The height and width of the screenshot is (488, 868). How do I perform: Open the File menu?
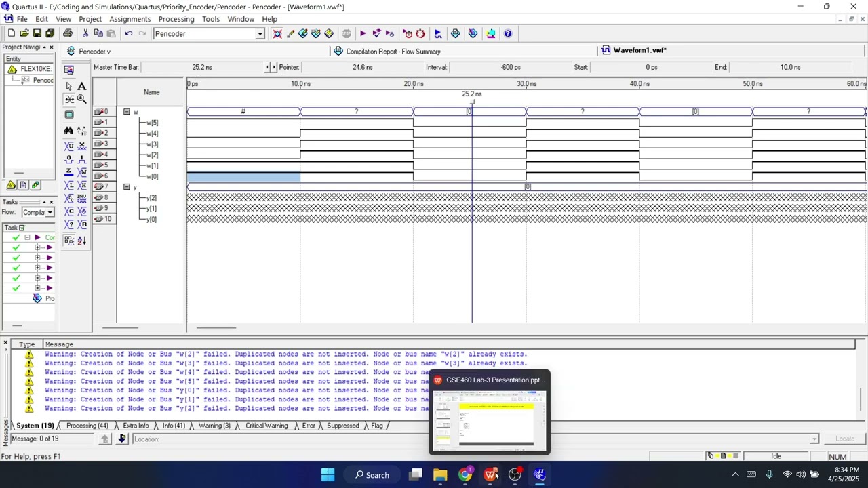click(22, 19)
